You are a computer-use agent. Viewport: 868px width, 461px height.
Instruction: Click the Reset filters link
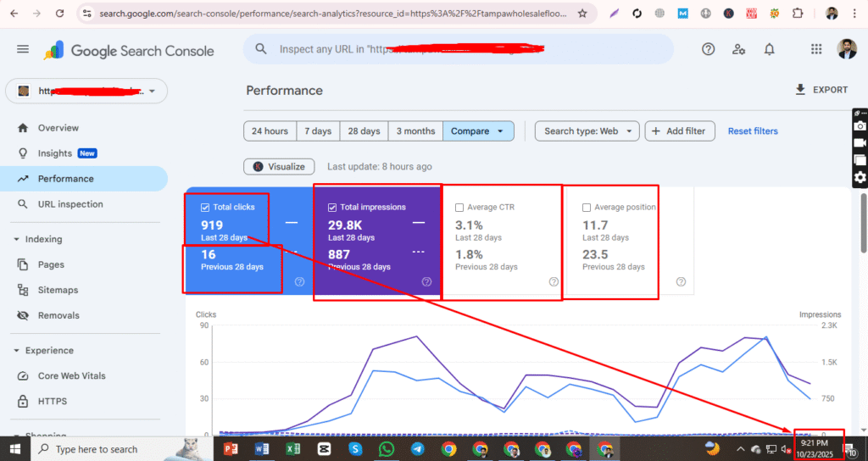pyautogui.click(x=753, y=131)
